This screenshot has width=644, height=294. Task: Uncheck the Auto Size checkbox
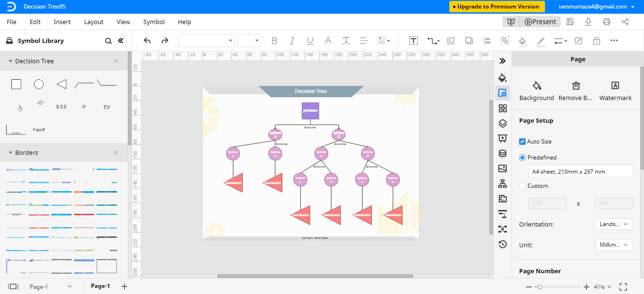[522, 141]
